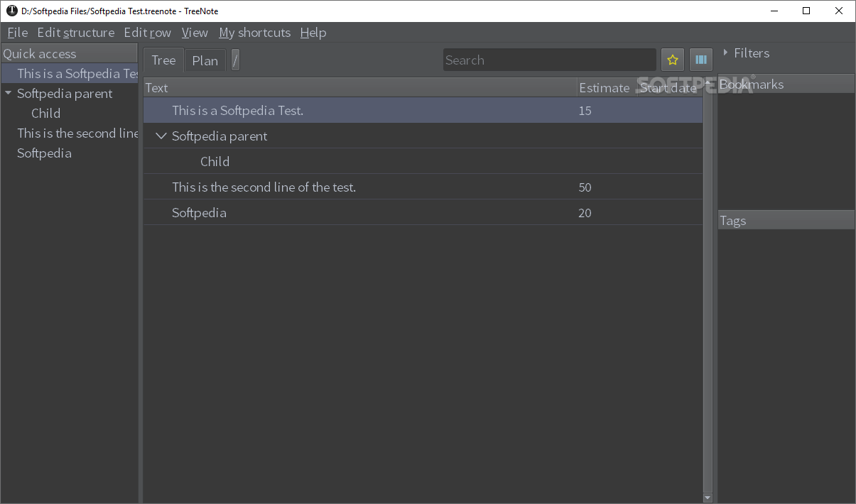The height and width of the screenshot is (504, 856).
Task: Collapse the Softpedia parent row chevron
Action: point(161,136)
